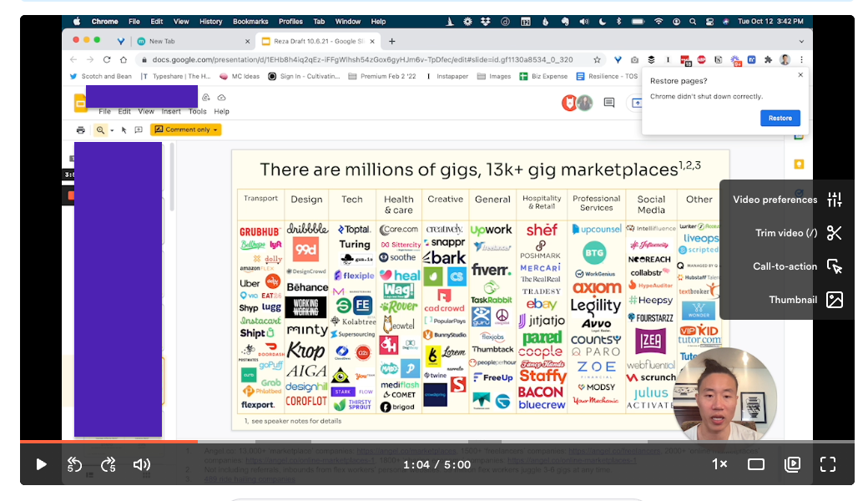Screen dimensions: 868x501
Task: Toggle theater mode view
Action: (x=755, y=464)
